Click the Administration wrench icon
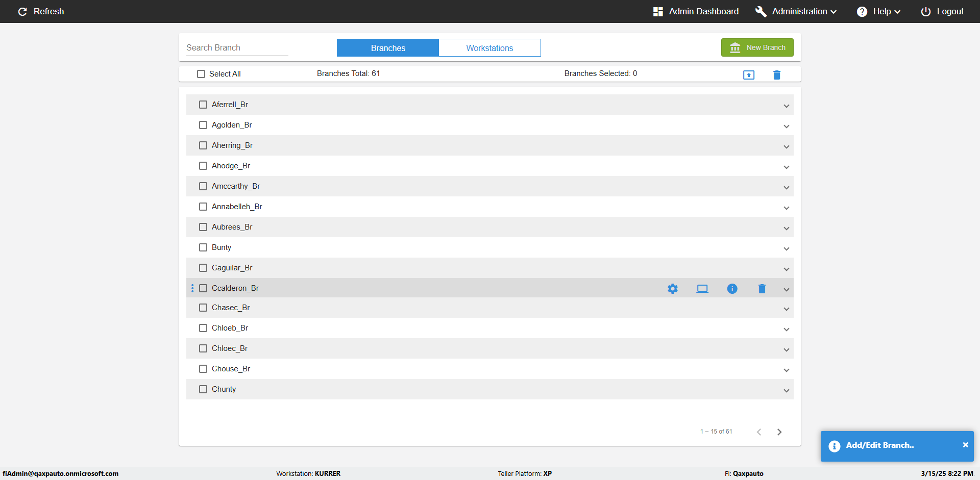This screenshot has height=480, width=980. (761, 11)
